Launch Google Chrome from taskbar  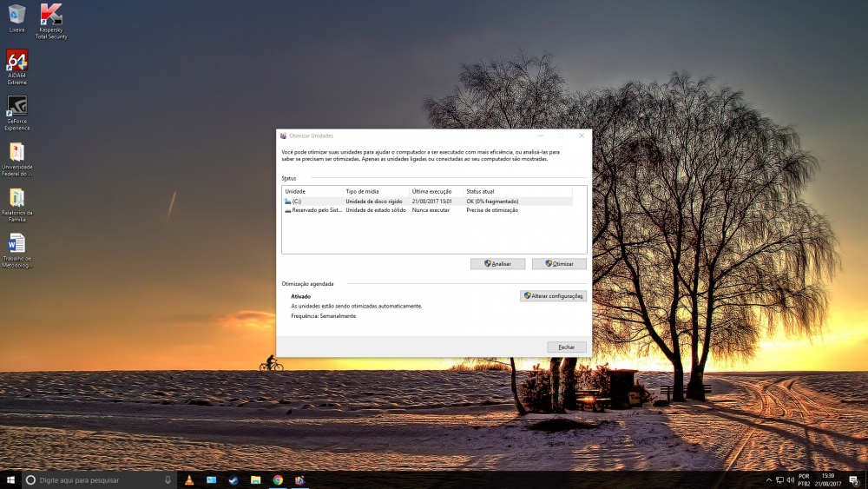[x=278, y=479]
